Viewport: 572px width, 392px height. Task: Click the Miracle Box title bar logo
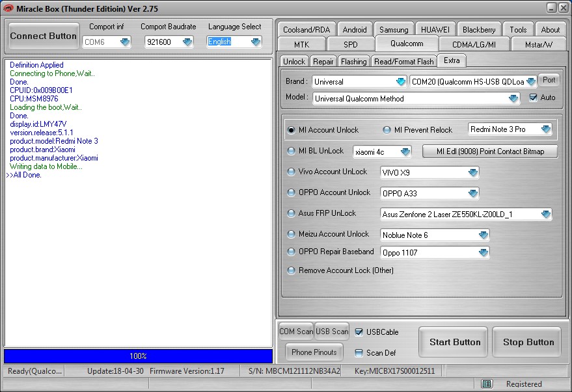pyautogui.click(x=8, y=8)
